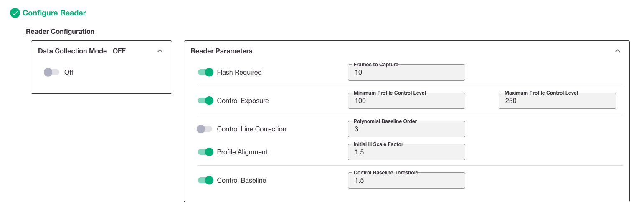Collapse the Reader Parameters panel chevron
Screen dimensions: 644x214
618,51
